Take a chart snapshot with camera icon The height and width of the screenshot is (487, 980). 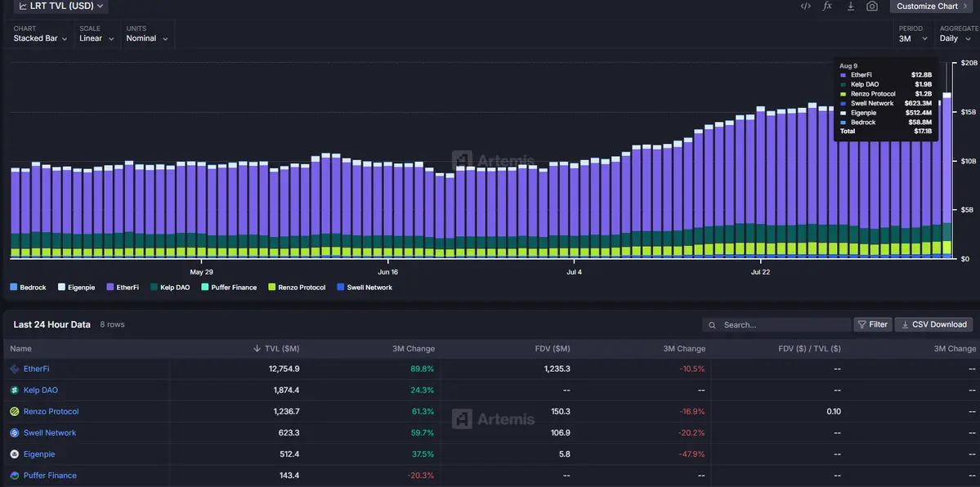tap(872, 7)
